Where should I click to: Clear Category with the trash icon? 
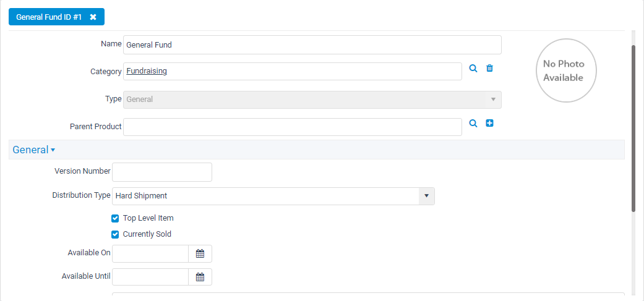(x=489, y=69)
